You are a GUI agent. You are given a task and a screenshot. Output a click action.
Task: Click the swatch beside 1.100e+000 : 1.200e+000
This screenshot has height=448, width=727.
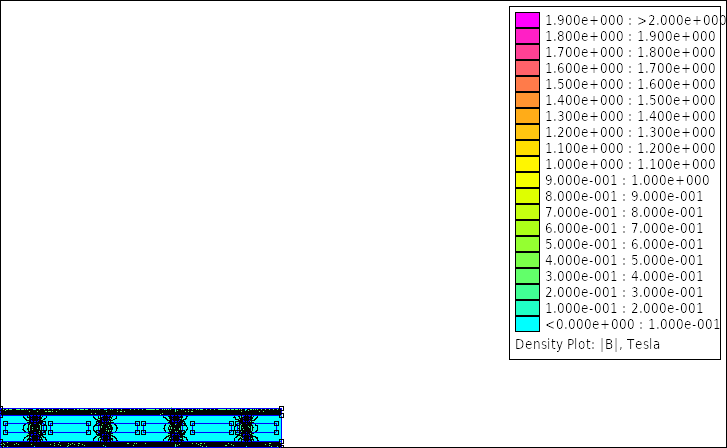[528, 148]
